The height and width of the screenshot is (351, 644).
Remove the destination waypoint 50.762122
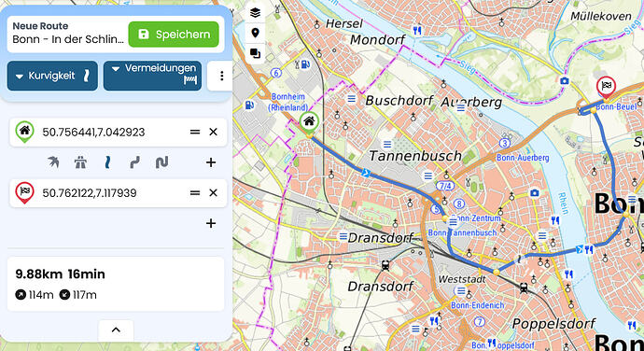(x=213, y=192)
